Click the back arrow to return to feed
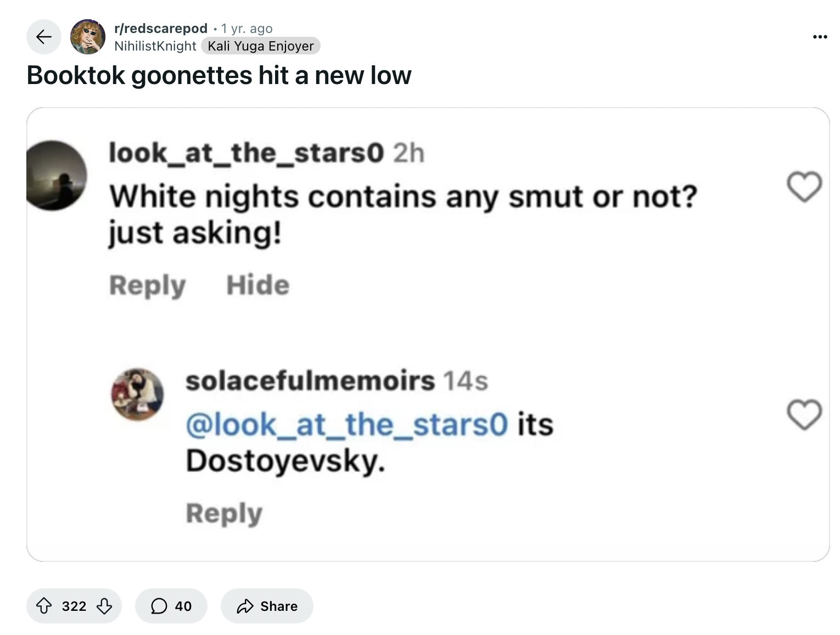 pyautogui.click(x=44, y=37)
